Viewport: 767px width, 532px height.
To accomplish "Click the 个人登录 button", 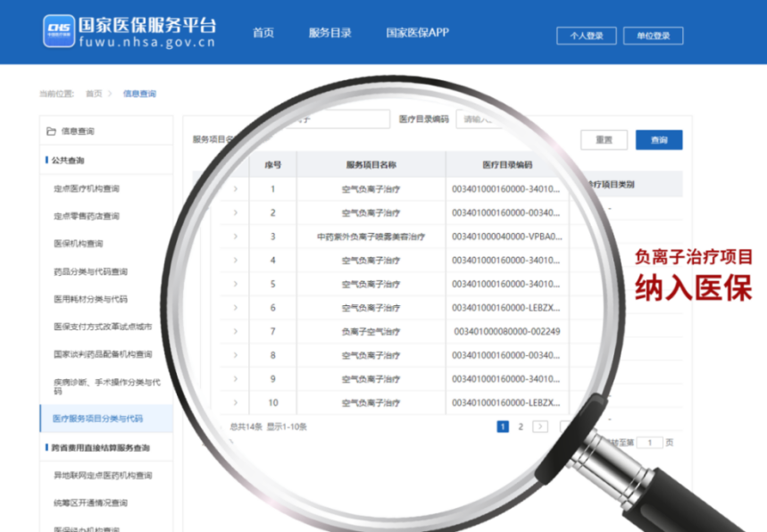I will [586, 36].
